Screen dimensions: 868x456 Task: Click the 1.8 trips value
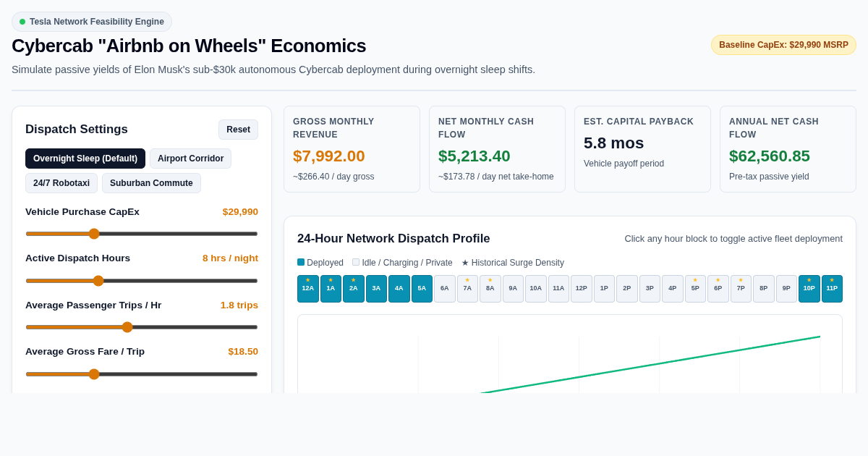[x=239, y=305]
